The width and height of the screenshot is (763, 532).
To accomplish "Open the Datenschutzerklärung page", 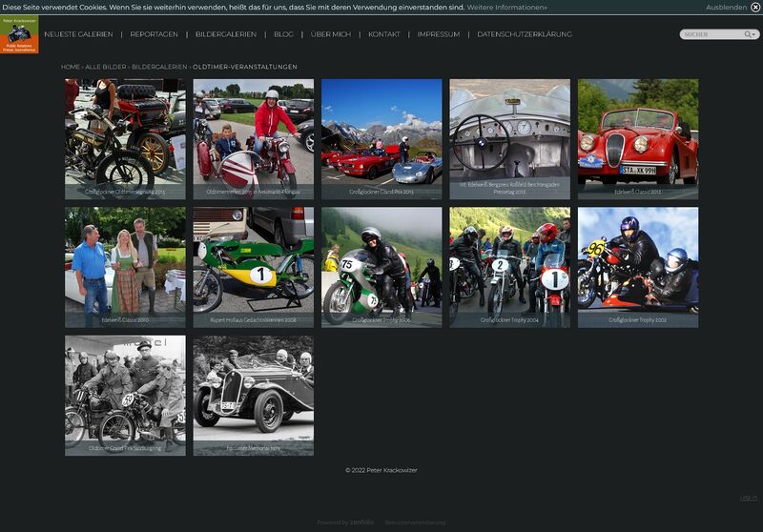I will (525, 34).
